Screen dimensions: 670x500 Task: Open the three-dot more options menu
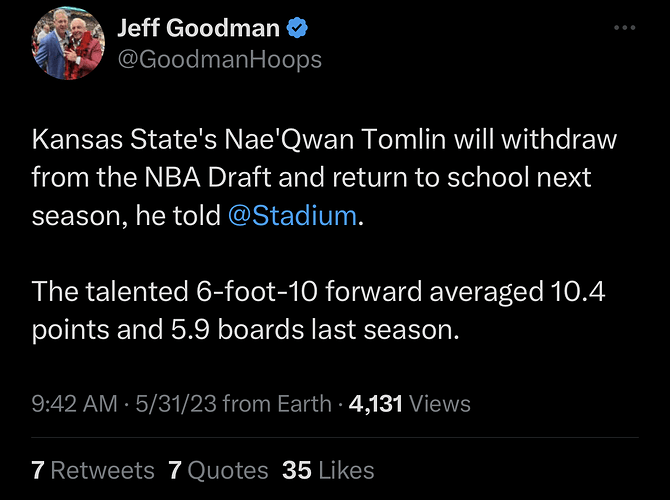[x=624, y=28]
